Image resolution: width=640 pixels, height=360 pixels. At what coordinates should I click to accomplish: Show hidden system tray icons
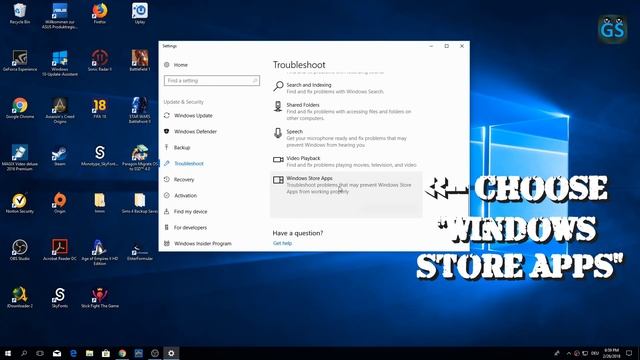click(x=569, y=353)
